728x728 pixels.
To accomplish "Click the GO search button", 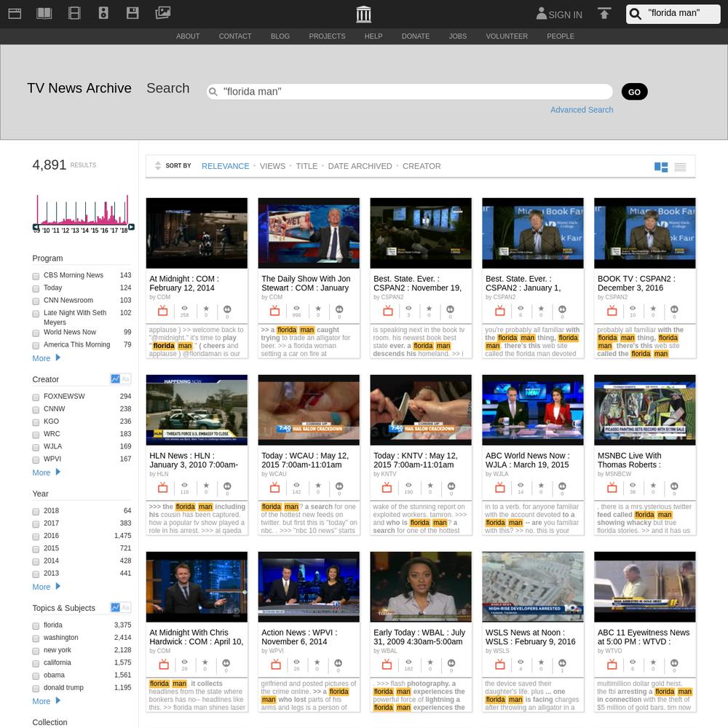I will (x=634, y=92).
